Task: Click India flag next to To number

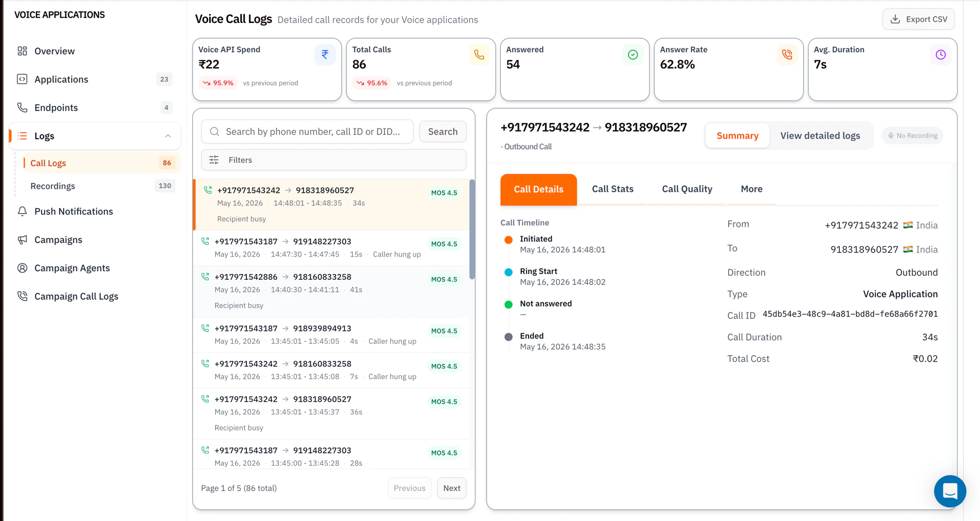Action: click(x=908, y=249)
